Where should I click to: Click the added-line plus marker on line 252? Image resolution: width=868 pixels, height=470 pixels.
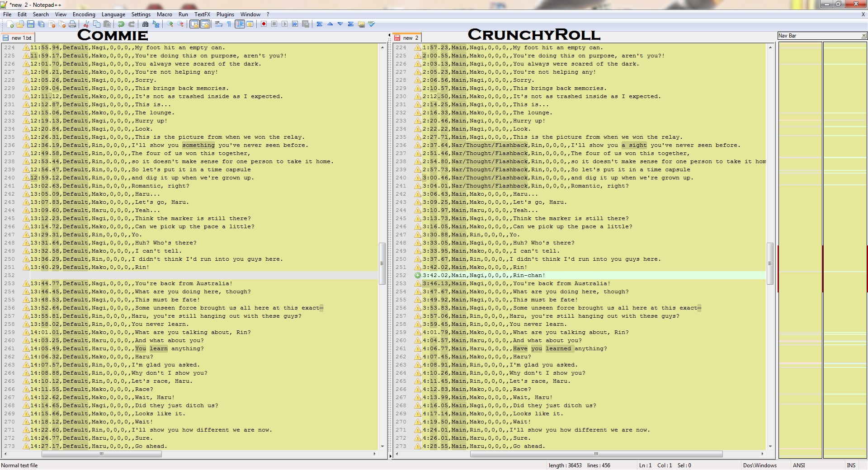418,275
